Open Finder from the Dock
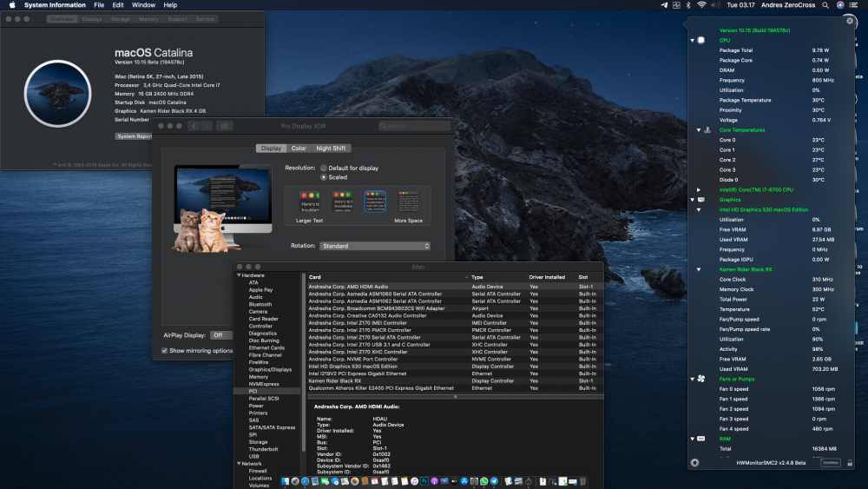868x489 pixels. click(x=285, y=481)
